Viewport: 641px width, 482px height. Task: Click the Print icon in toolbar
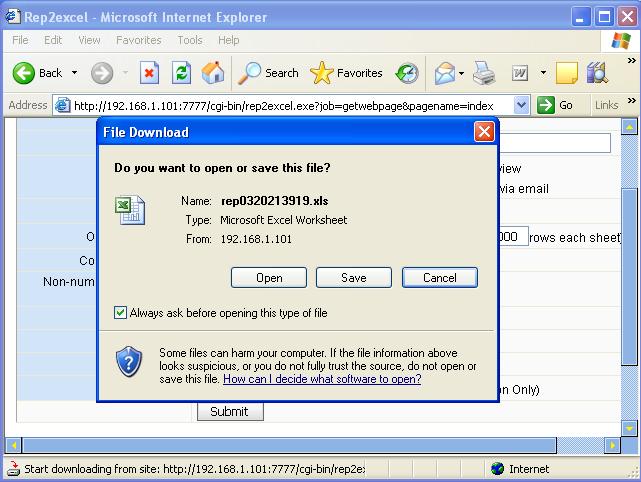484,73
